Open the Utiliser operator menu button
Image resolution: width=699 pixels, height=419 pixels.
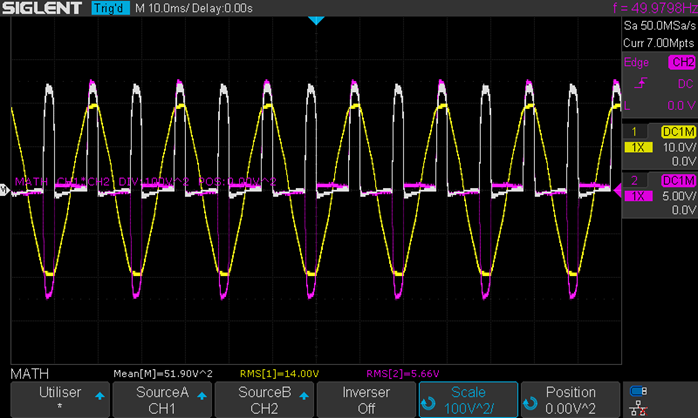pos(60,399)
